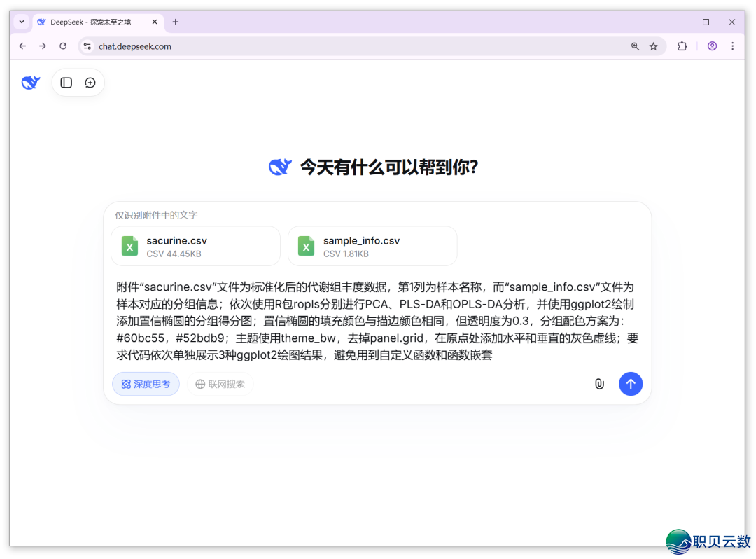Open a new browser tab
This screenshot has width=756, height=559.
(x=175, y=22)
